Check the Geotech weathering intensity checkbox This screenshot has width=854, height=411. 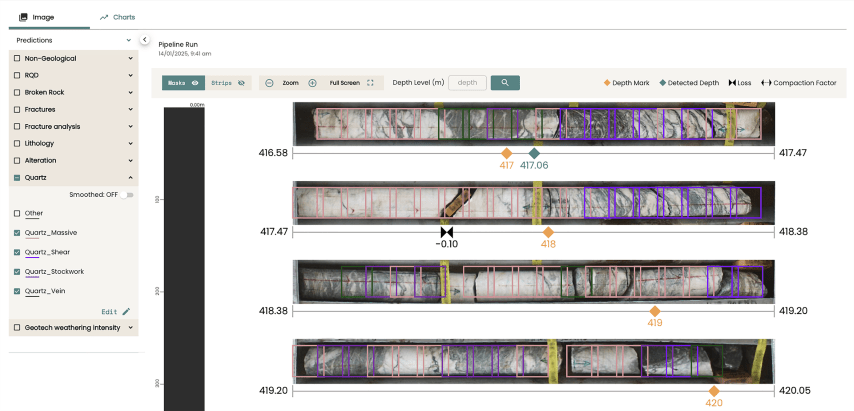pyautogui.click(x=17, y=328)
